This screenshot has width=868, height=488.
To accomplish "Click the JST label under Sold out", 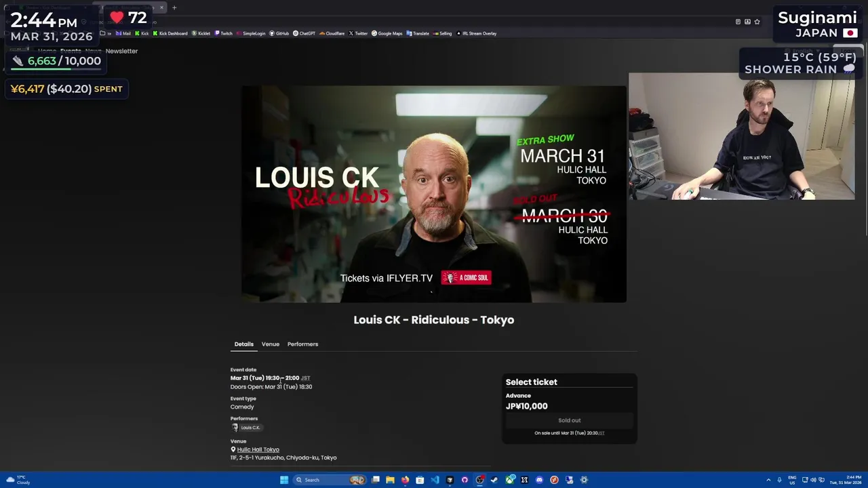I will coord(601,433).
